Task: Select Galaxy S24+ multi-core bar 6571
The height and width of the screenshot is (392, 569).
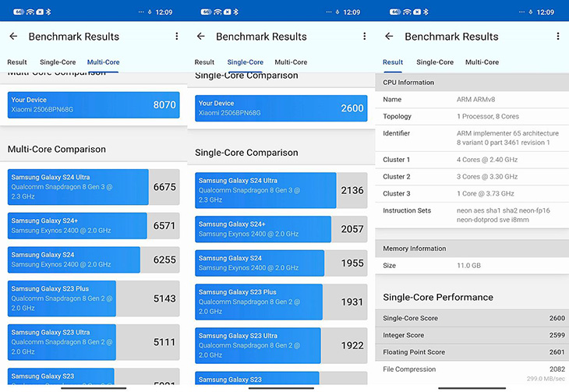Action: pyautogui.click(x=94, y=226)
